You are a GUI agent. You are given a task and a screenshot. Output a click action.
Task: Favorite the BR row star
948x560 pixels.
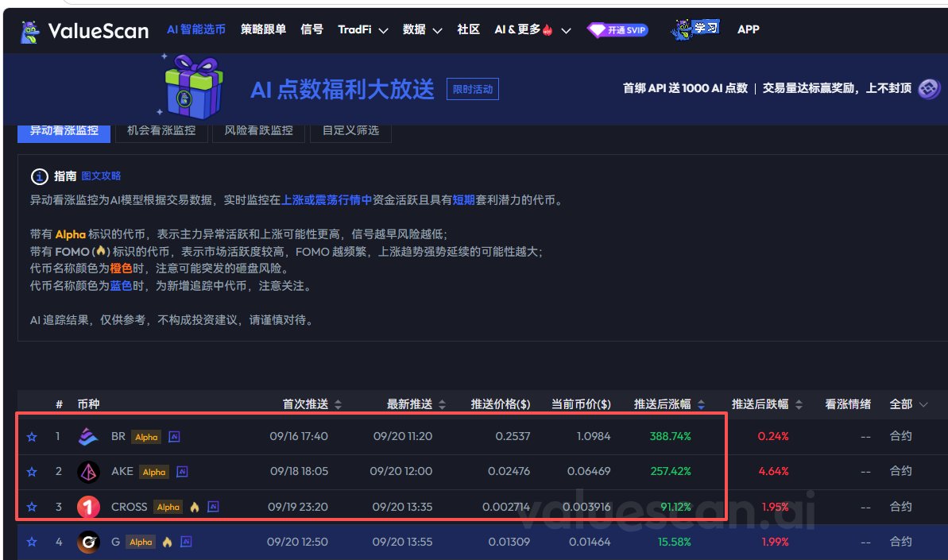click(x=32, y=437)
